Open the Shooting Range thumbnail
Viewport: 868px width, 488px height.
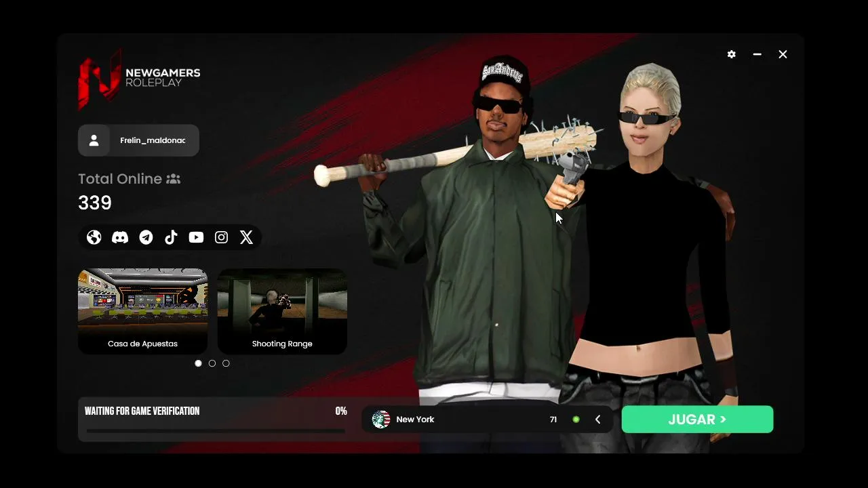282,311
